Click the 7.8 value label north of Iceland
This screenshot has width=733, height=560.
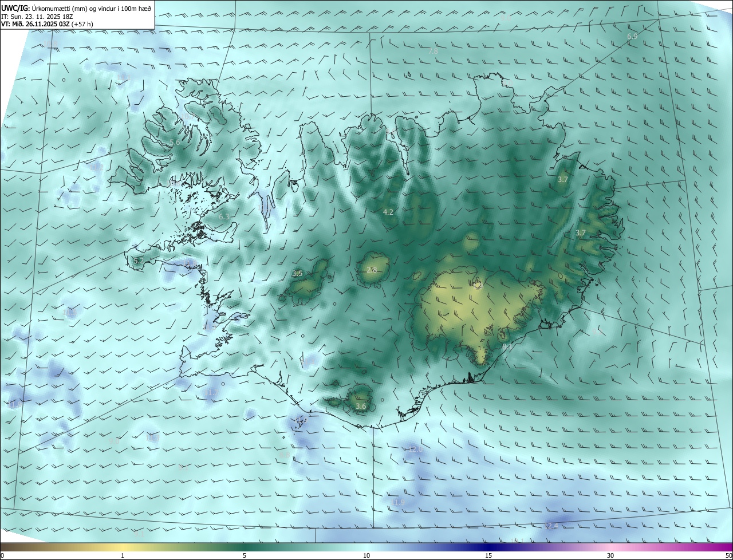433,52
